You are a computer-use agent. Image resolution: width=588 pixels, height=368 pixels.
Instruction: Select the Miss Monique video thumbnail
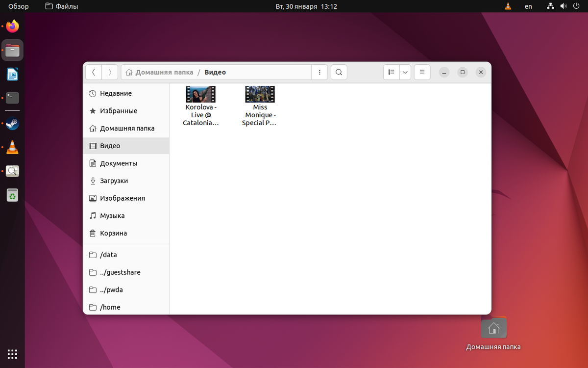[x=260, y=94]
